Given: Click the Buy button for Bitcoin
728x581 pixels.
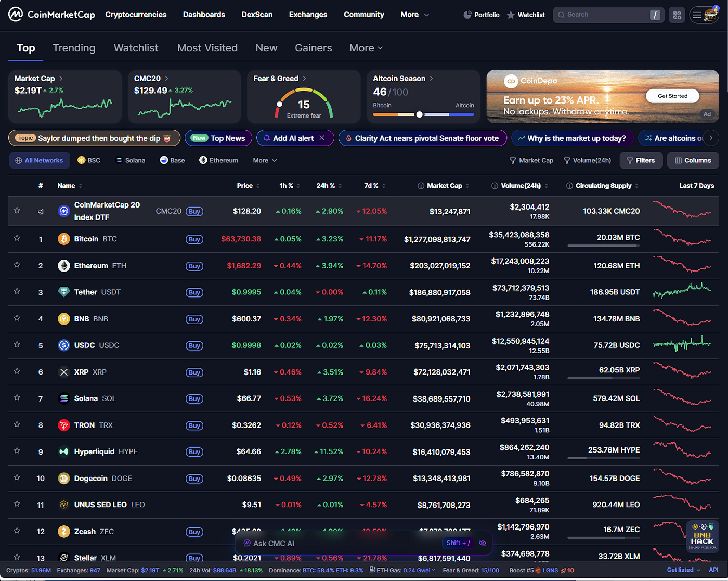Looking at the screenshot, I should (194, 239).
